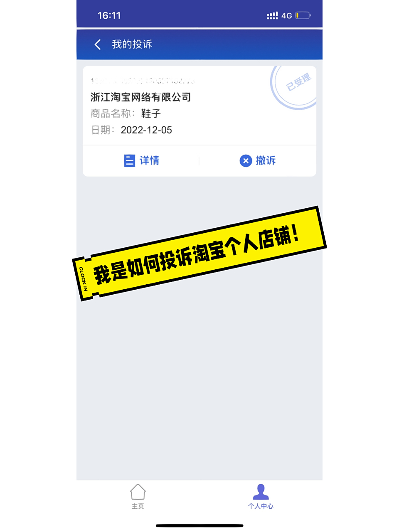This screenshot has height=532, width=399.
Task: Tap the date 2022-12-05 row
Action: click(x=131, y=130)
